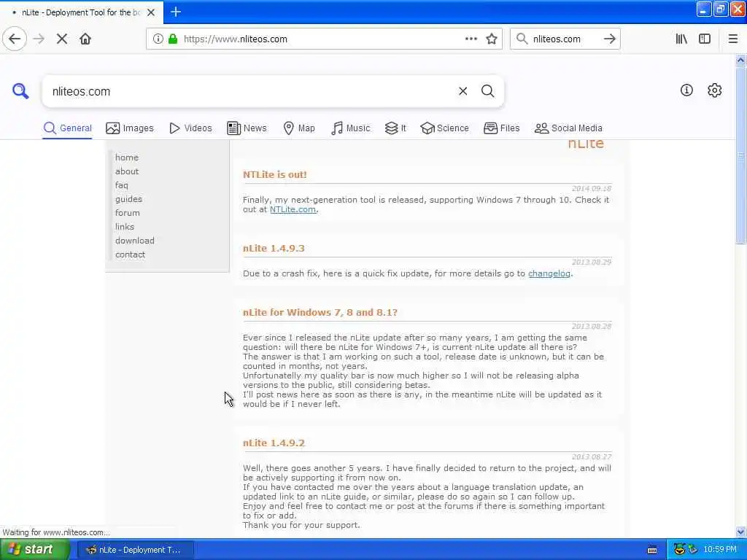Click the first system tray icon
Image resolution: width=747 pixels, height=560 pixels.
click(679, 550)
